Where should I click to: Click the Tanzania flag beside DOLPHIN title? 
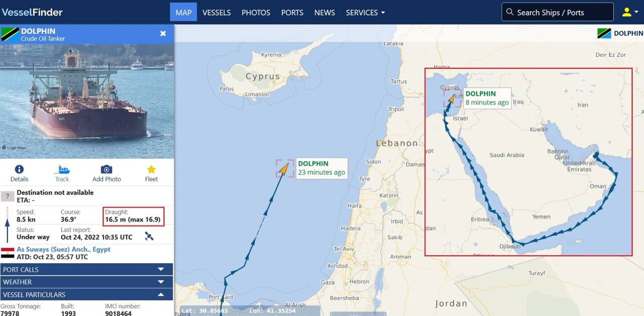(10, 35)
